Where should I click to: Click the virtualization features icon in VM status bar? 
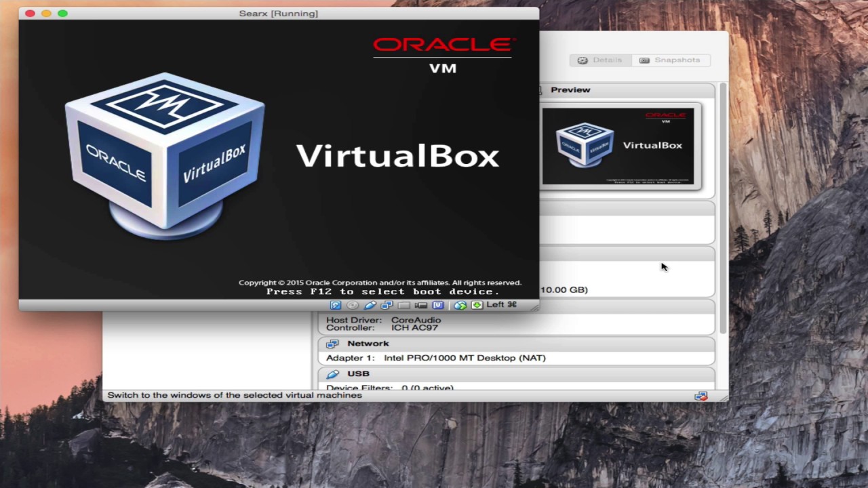point(438,306)
